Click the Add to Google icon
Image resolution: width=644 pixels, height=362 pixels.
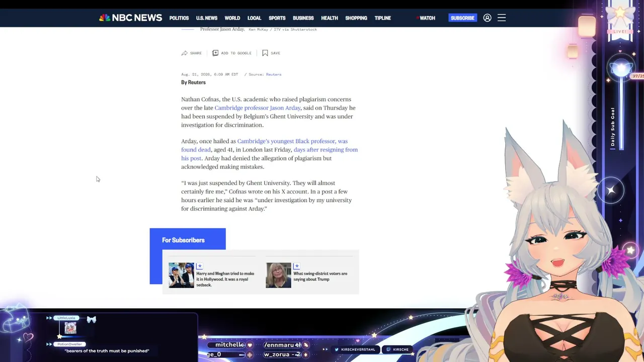pyautogui.click(x=215, y=53)
